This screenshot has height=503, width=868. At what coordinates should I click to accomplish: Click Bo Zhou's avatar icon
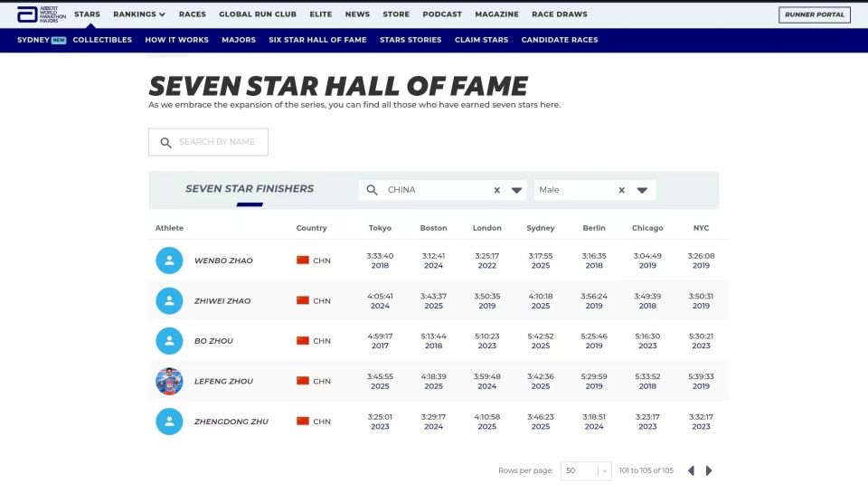[169, 341]
